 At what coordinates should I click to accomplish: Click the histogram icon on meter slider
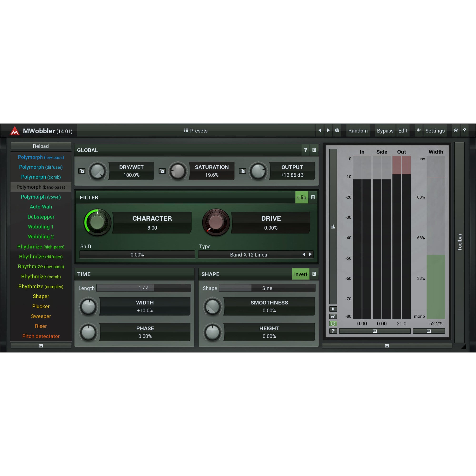[333, 226]
